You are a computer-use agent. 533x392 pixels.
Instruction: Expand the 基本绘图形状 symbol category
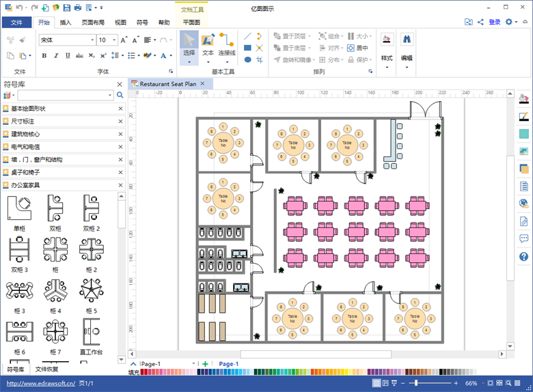click(28, 109)
